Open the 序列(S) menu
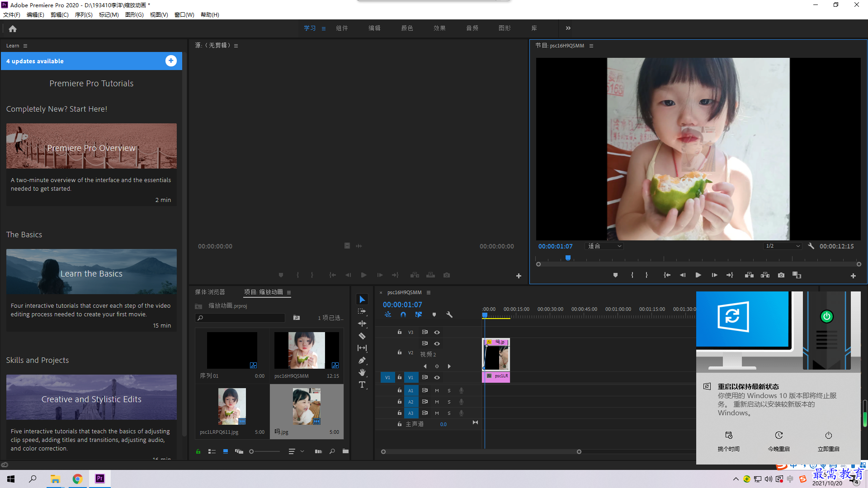Viewport: 868px width, 488px height. click(84, 15)
